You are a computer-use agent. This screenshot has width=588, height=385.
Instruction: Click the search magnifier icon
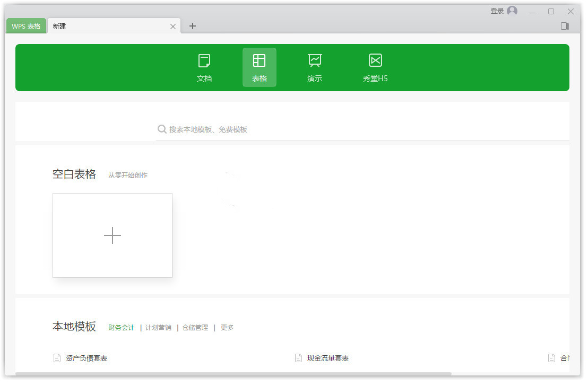[162, 129]
